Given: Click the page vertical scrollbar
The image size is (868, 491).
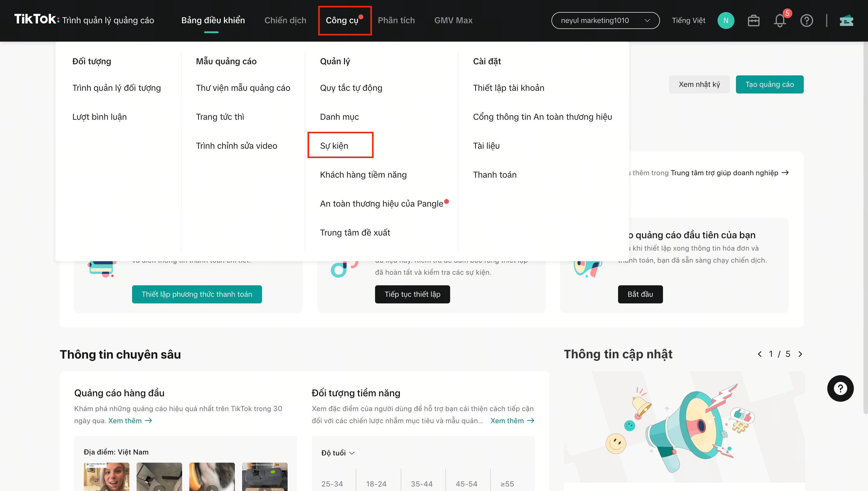Looking at the screenshot, I should [x=865, y=228].
